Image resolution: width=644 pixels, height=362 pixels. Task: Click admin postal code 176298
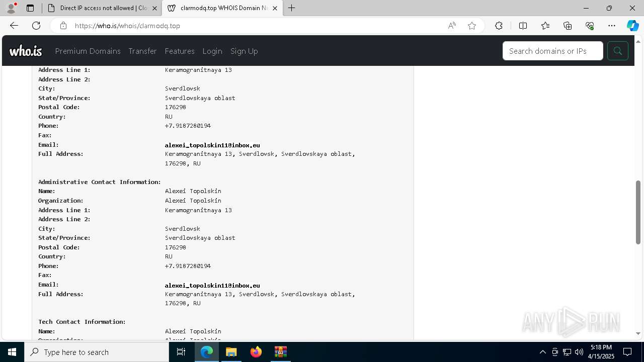click(x=176, y=247)
